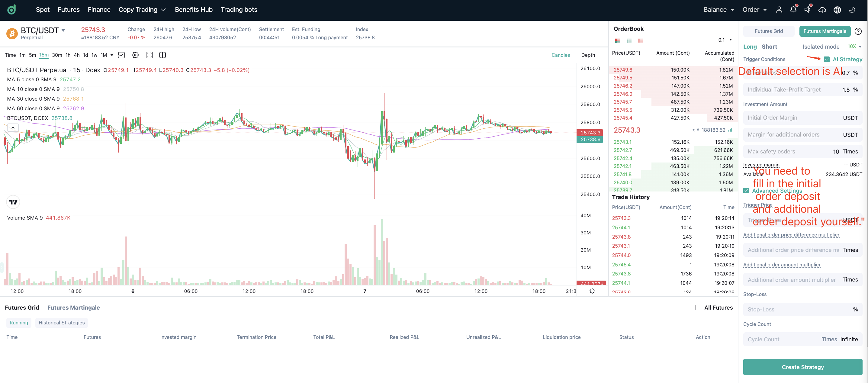Open the notifications bell icon
Image resolution: width=868 pixels, height=383 pixels.
pyautogui.click(x=793, y=9)
